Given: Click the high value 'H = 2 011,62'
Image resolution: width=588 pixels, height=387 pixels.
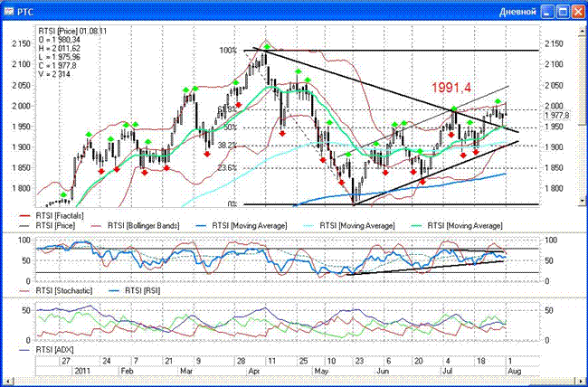Looking at the screenshot, I should (59, 49).
